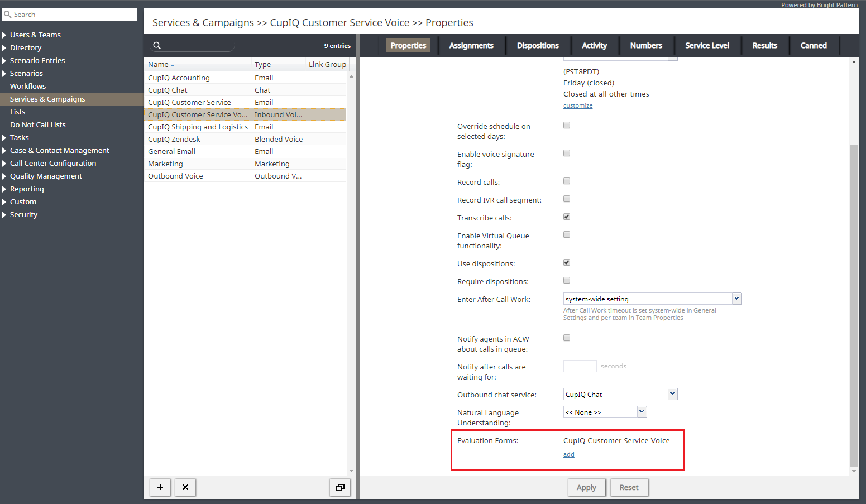Screen dimensions: 866x504
Task: Open the Canned tab
Action: point(814,45)
